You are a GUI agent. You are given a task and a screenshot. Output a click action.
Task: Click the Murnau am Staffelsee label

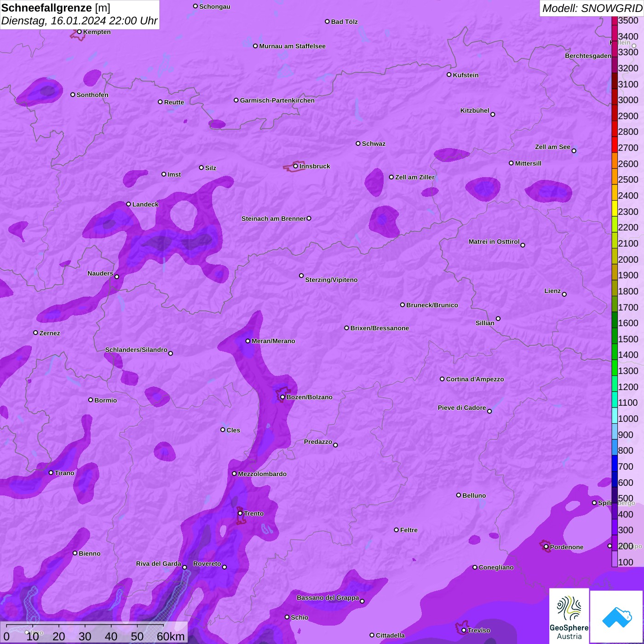click(292, 46)
